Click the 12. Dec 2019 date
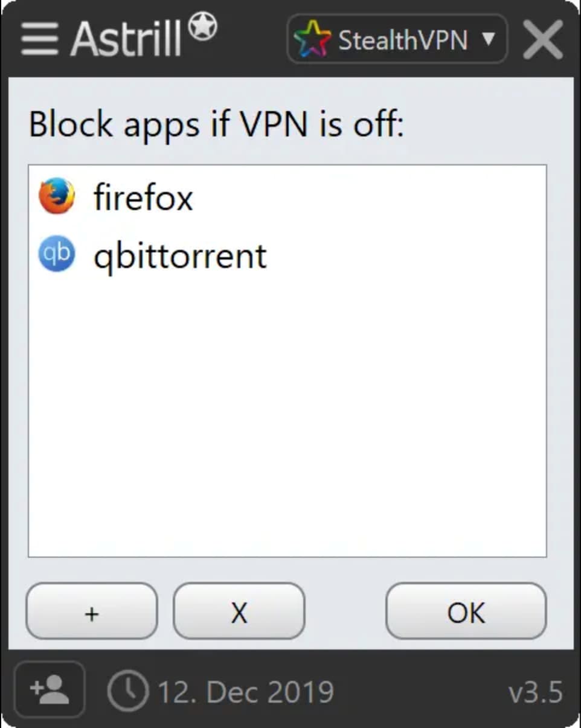 tap(245, 692)
